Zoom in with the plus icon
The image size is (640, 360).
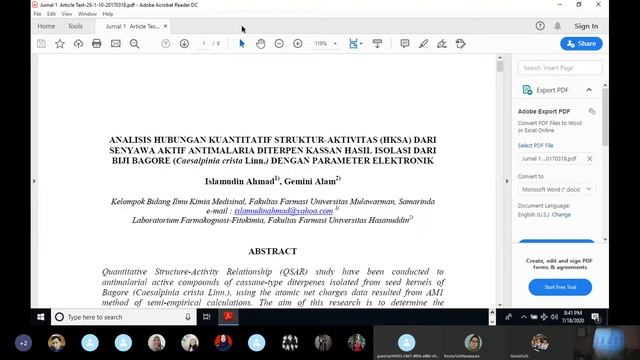pyautogui.click(x=298, y=44)
